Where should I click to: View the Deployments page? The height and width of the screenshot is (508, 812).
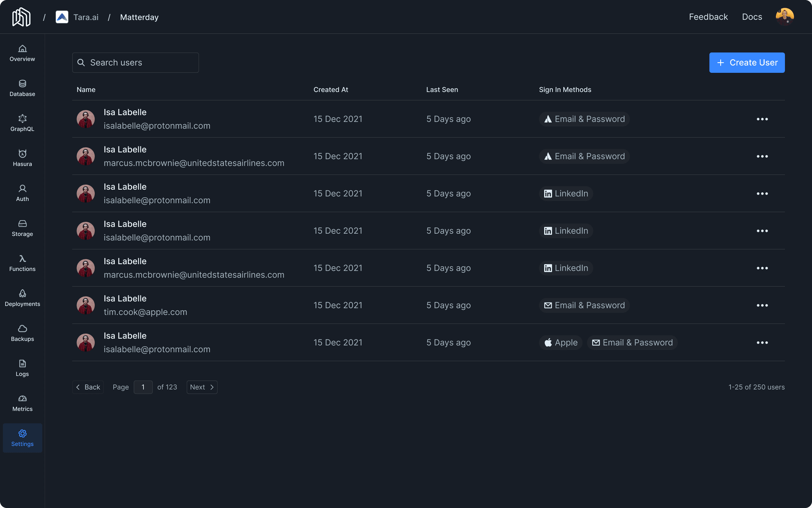tap(22, 298)
